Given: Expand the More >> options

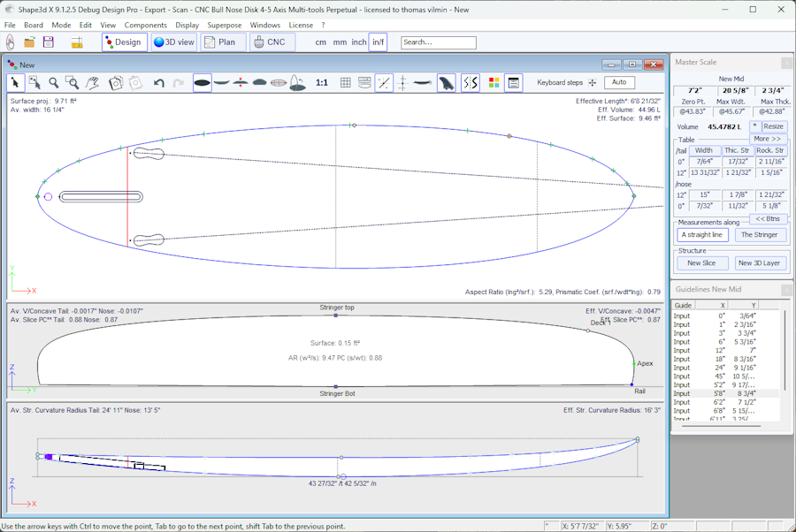Looking at the screenshot, I should click(x=767, y=139).
